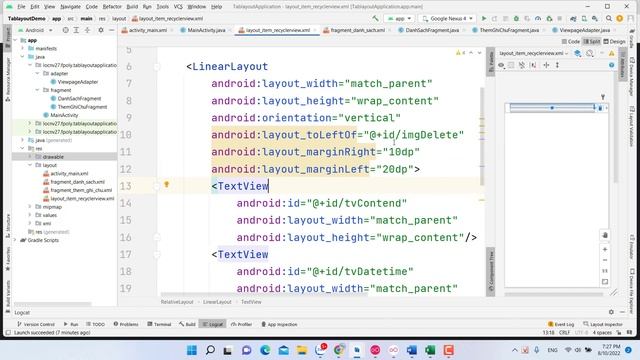The height and width of the screenshot is (360, 640).
Task: Open the Google Nexus 4 device dropdown
Action: coord(447,18)
